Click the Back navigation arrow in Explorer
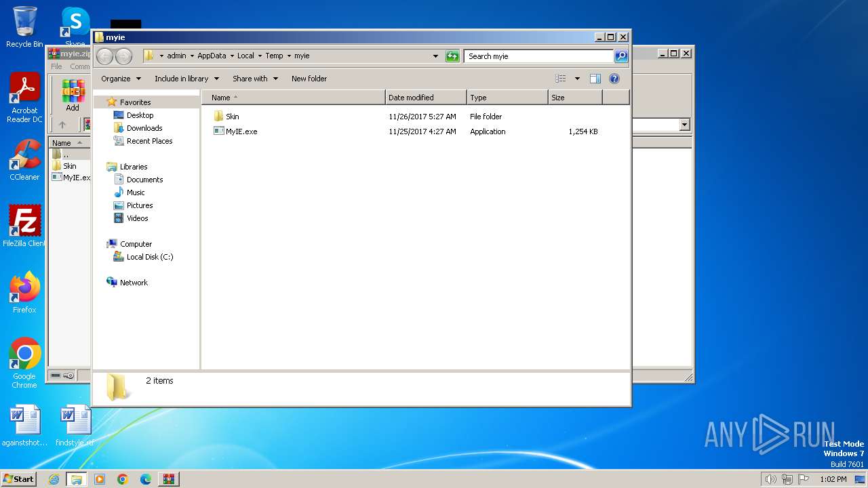Screen dimensions: 868x488 click(104, 56)
